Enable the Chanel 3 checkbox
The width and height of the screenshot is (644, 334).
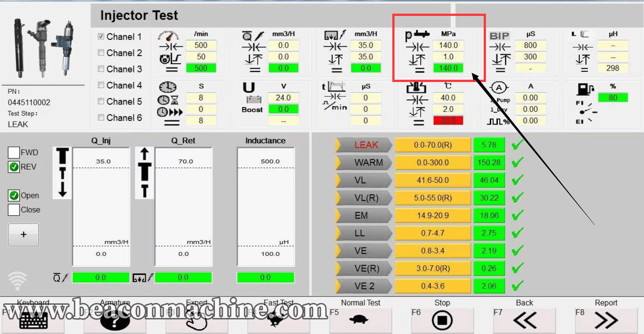[x=101, y=69]
